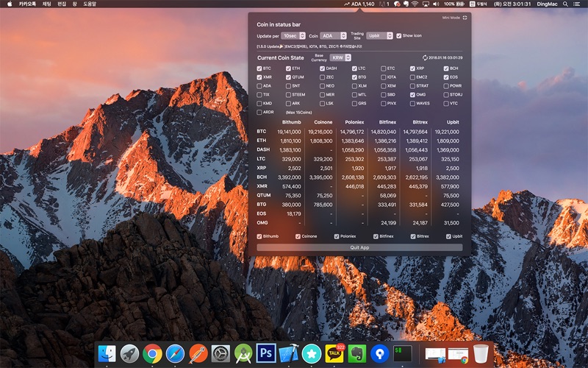Click the refresh icon beside the timestamp
Screen dimensions: 588x368
[x=425, y=57]
